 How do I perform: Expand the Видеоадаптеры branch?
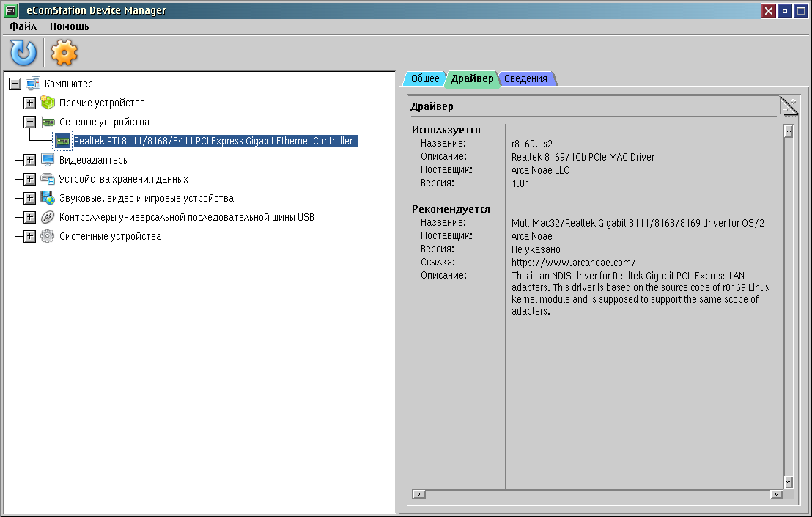(x=29, y=160)
